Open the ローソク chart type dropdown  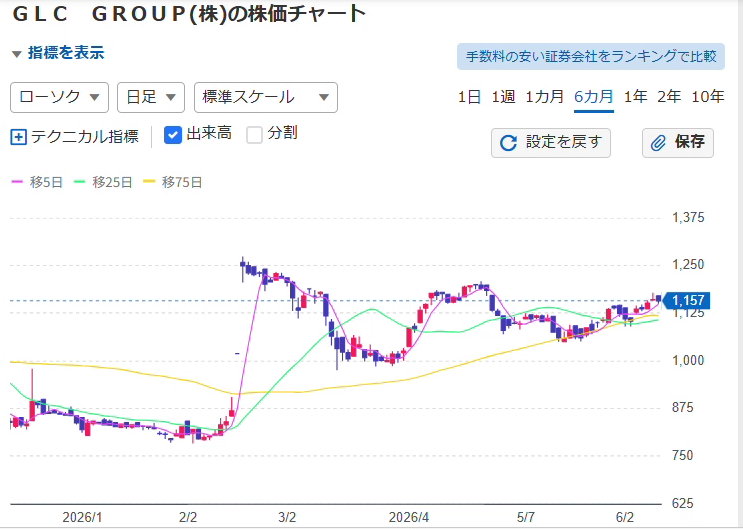pos(59,98)
